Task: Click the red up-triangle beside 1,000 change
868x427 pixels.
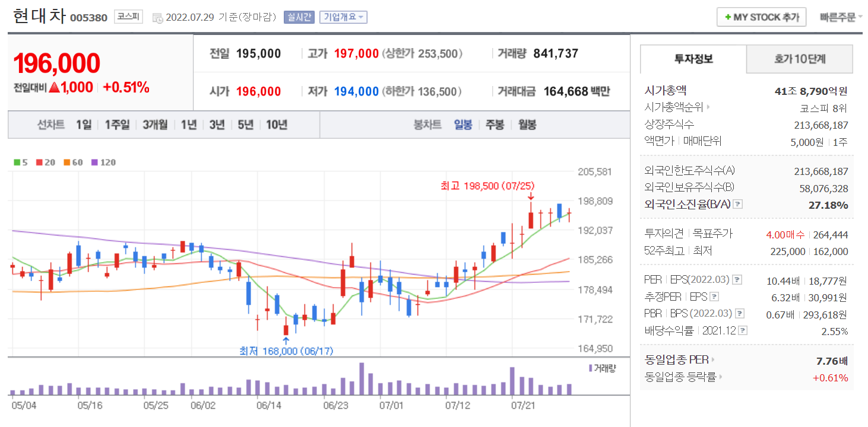Action: (x=54, y=88)
